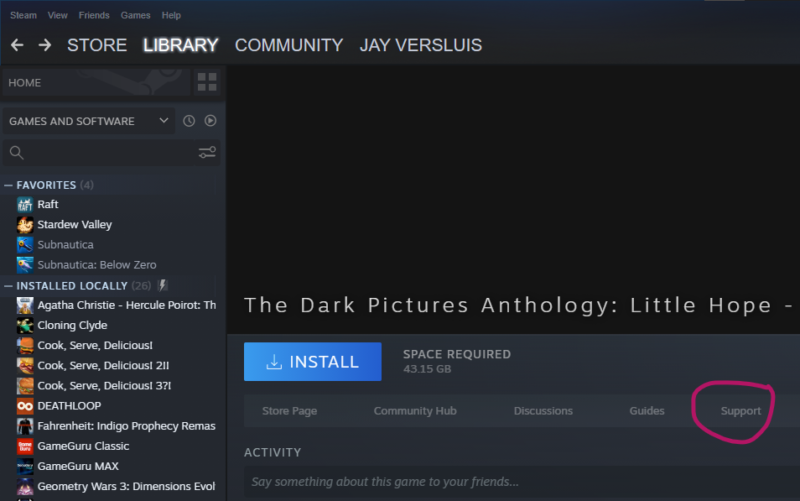800x501 pixels.
Task: Open the Store Page link
Action: point(289,411)
